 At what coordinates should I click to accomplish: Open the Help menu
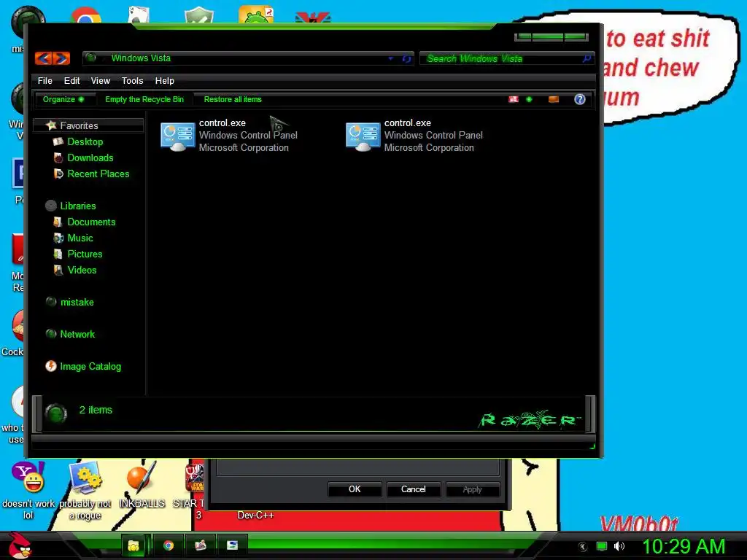pos(164,80)
